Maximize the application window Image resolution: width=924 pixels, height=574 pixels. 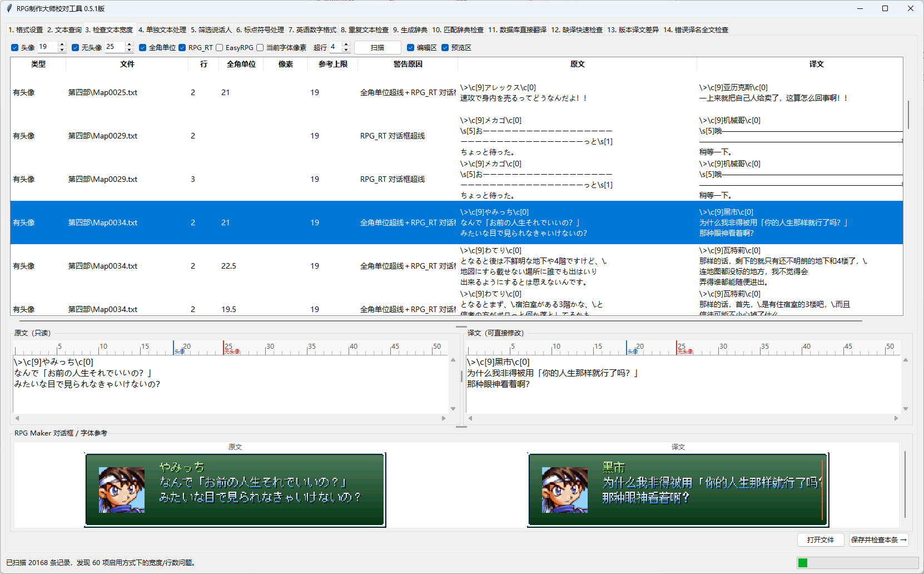coord(885,8)
